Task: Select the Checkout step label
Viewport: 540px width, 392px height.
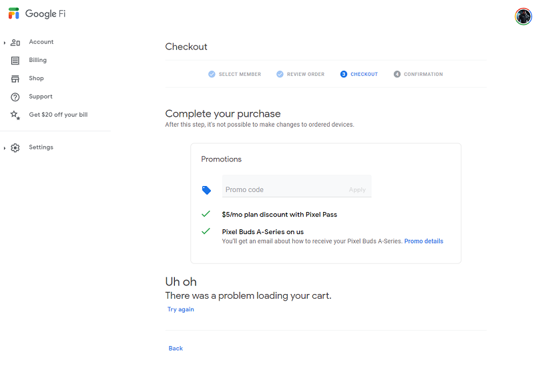Action: coord(364,74)
